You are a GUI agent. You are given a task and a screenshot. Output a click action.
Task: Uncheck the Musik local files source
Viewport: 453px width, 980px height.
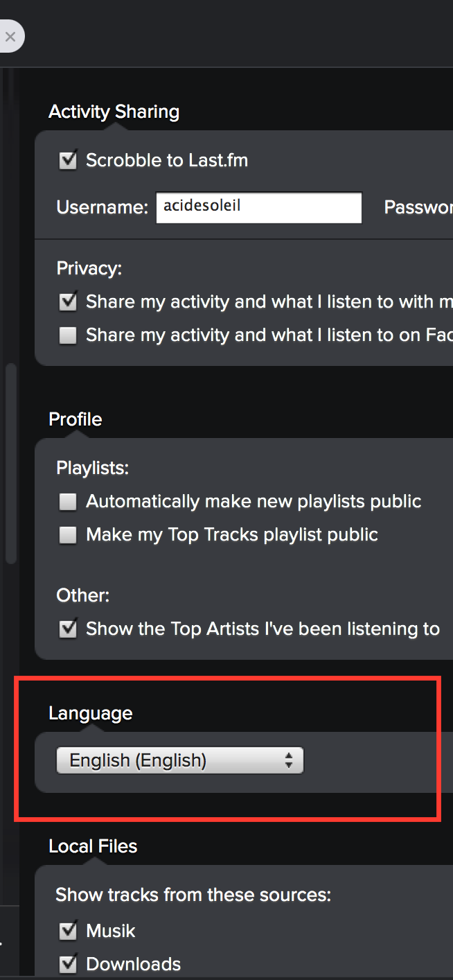tap(68, 931)
